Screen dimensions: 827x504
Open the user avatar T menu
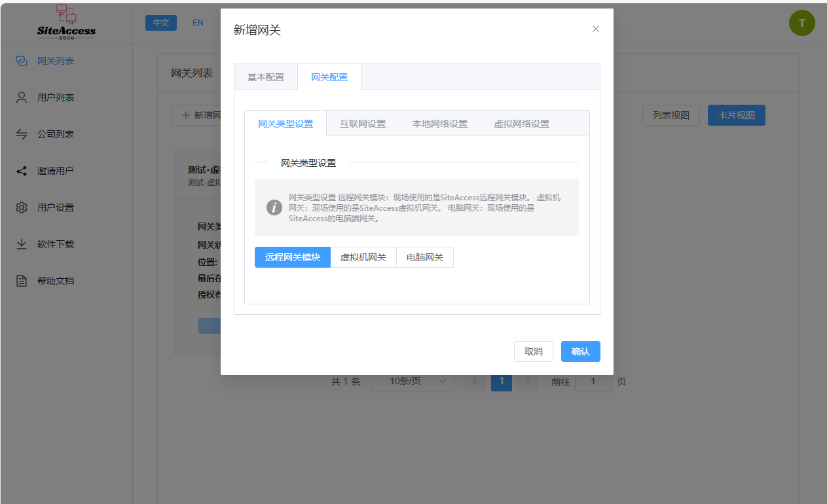pos(801,23)
